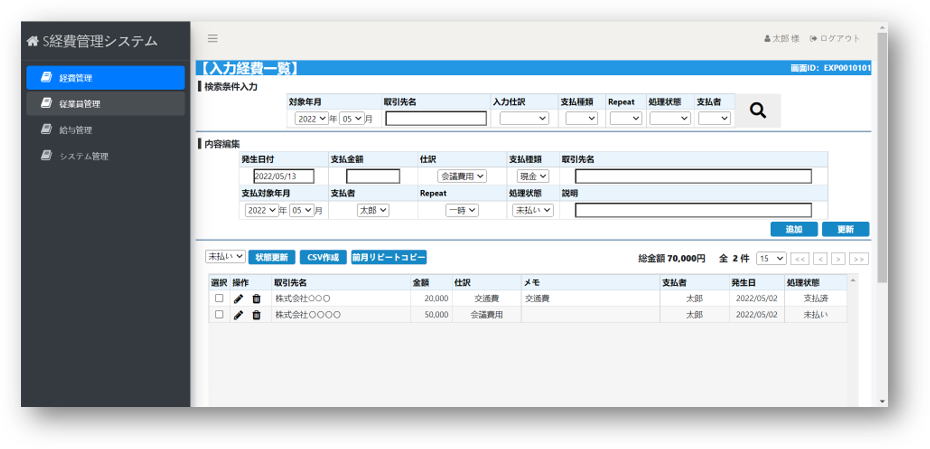Edit the 株式会社○○○ row with pencil icon
This screenshot has width=930, height=449.
tap(238, 298)
